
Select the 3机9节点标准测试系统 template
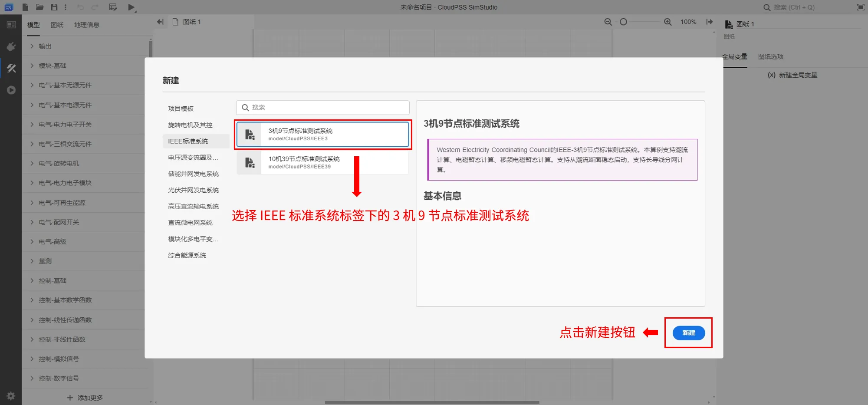tap(322, 135)
